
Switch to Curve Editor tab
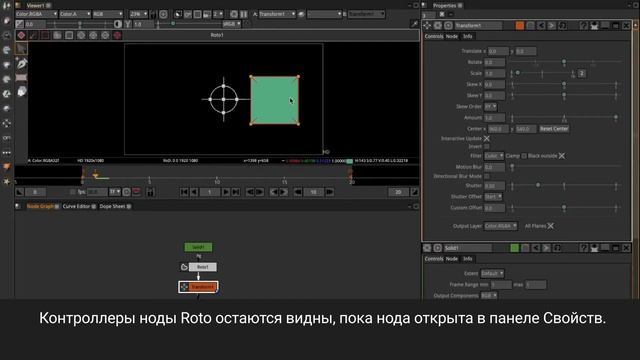76,207
